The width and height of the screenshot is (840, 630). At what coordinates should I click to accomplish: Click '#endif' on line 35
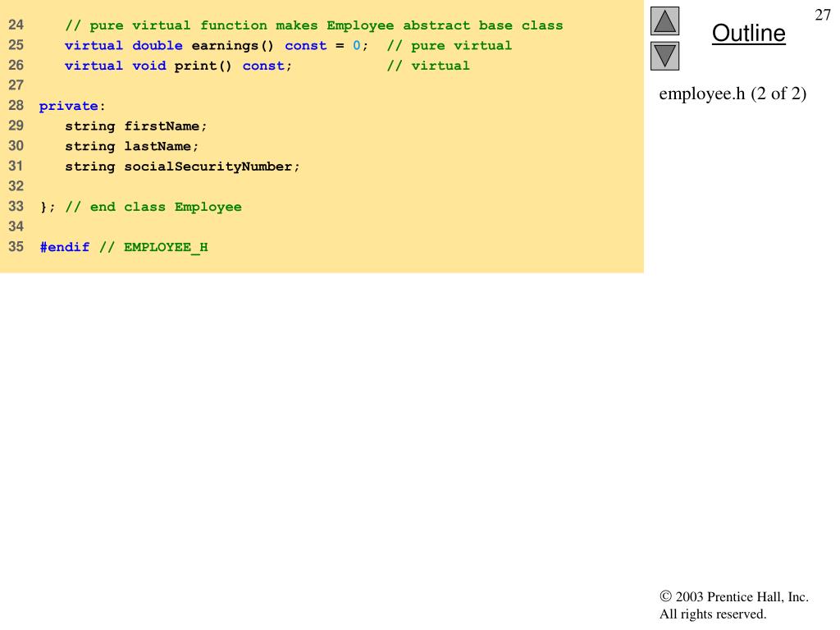point(65,247)
